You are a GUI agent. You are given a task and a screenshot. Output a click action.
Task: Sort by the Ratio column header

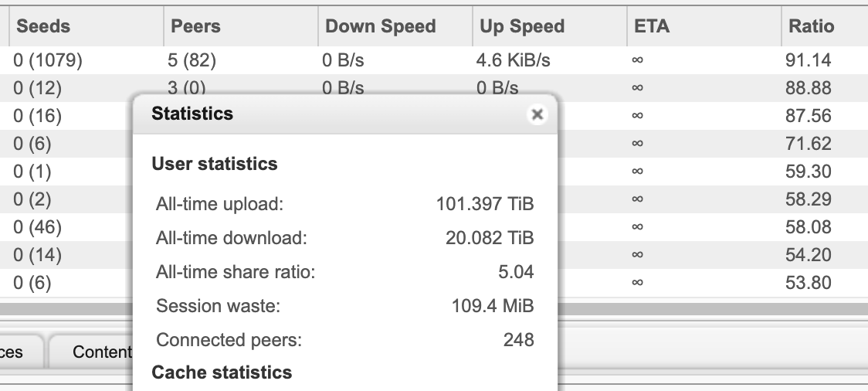tap(811, 26)
